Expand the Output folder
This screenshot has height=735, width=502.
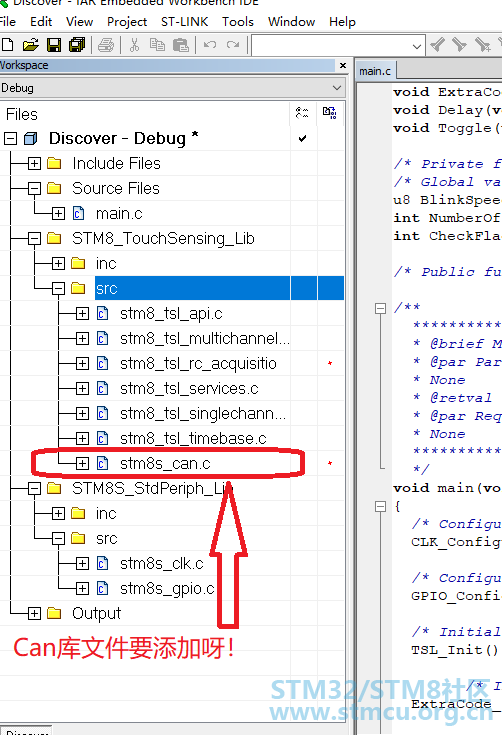(34, 613)
